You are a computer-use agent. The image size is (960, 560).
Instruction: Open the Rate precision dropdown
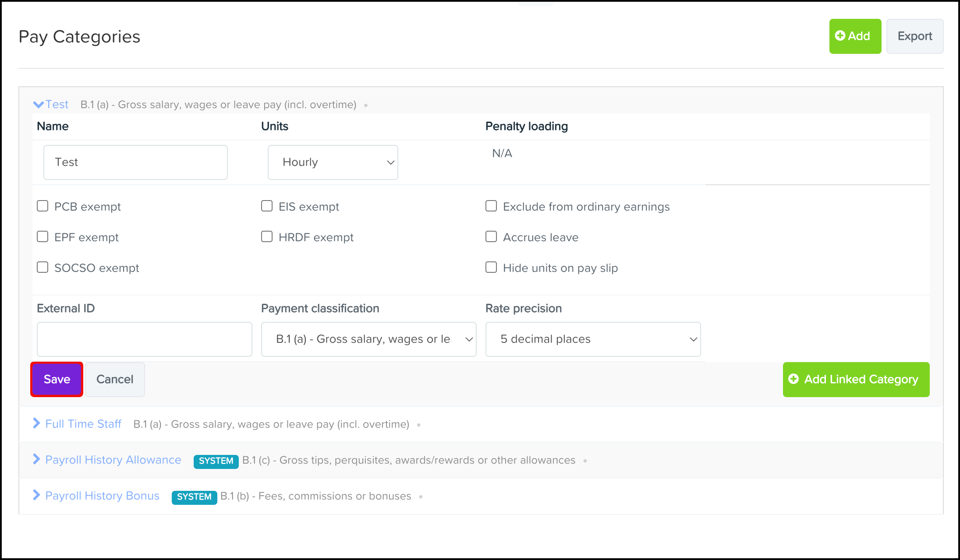tap(593, 339)
